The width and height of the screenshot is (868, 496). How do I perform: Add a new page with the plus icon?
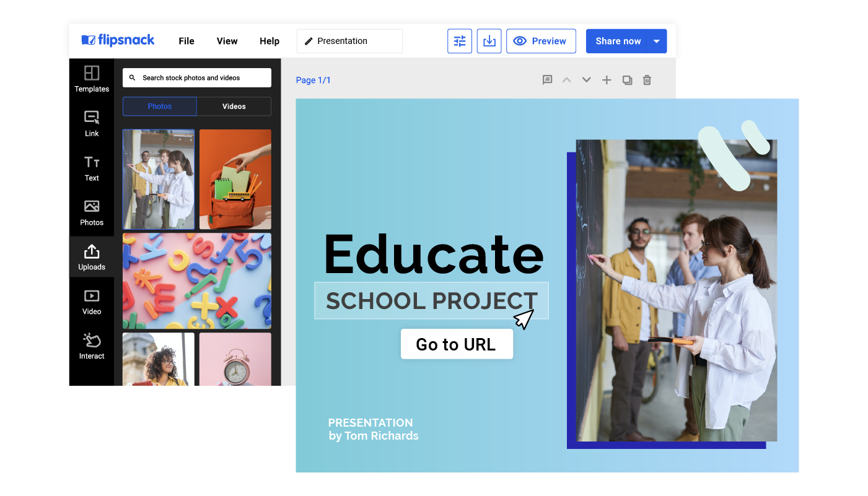607,80
